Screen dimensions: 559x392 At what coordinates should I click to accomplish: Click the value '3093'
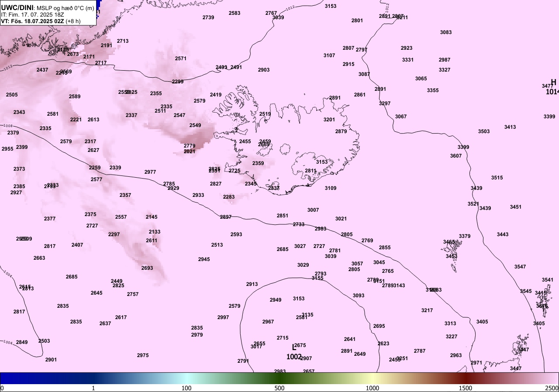359,296
